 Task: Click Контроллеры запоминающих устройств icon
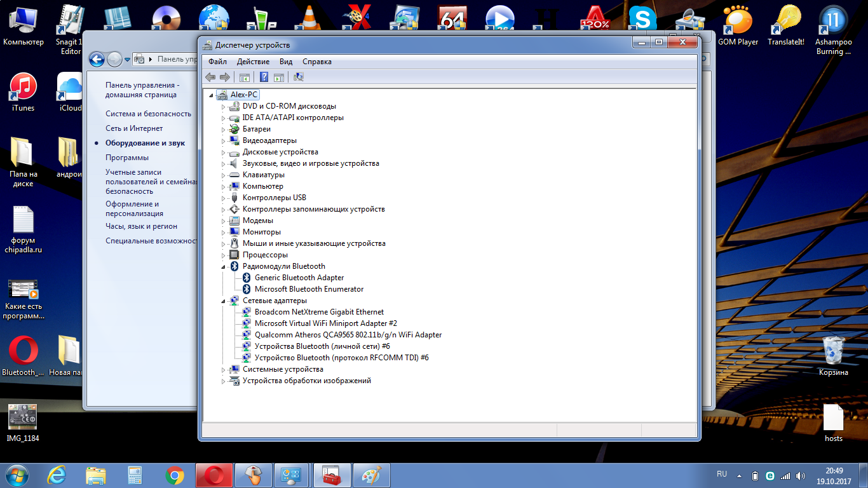pyautogui.click(x=234, y=209)
